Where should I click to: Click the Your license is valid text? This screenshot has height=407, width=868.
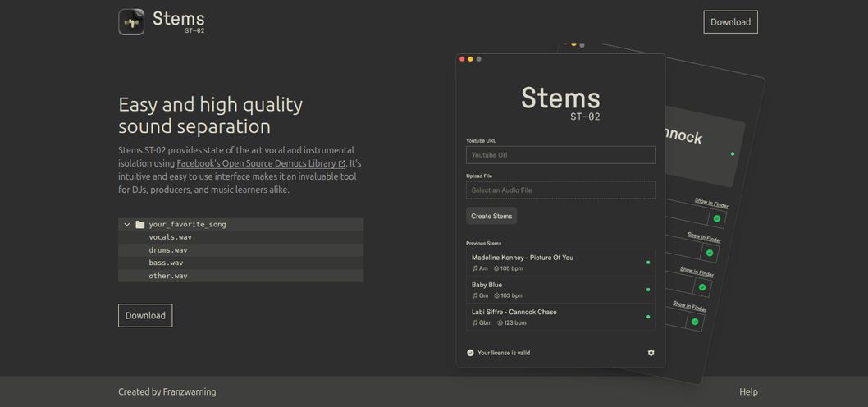click(x=504, y=353)
